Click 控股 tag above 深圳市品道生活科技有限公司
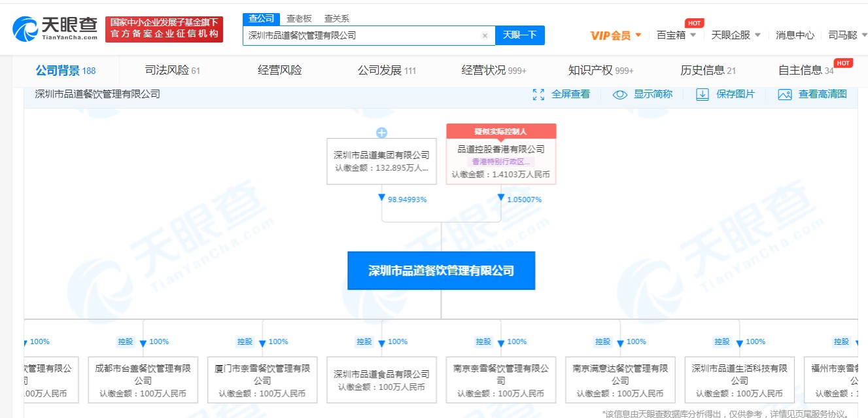868x418 pixels. point(721,341)
